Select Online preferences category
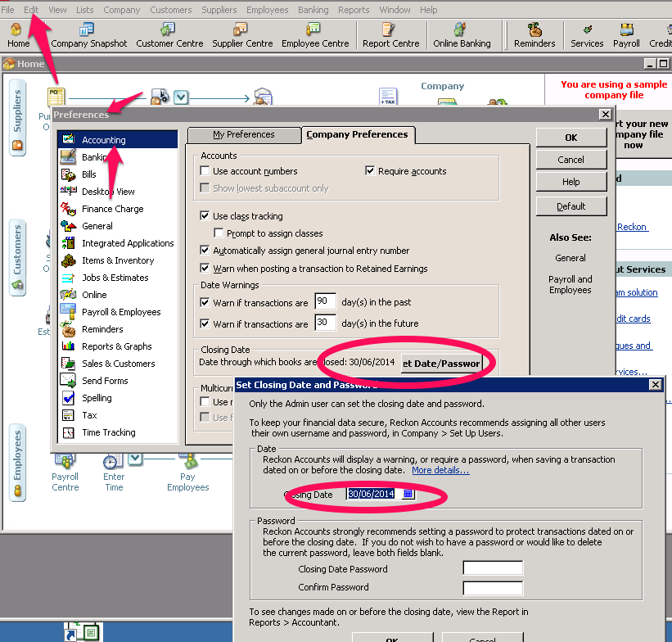The width and height of the screenshot is (672, 642). point(118,295)
